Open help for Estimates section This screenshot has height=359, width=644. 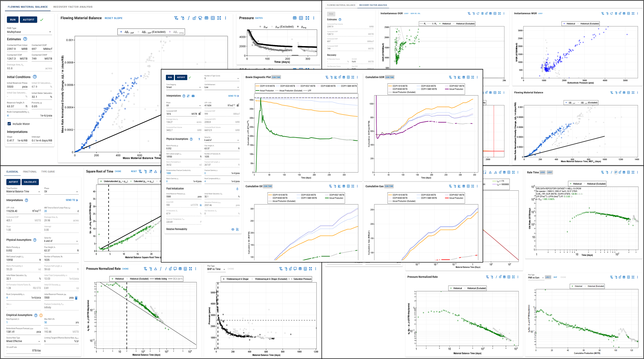25,39
